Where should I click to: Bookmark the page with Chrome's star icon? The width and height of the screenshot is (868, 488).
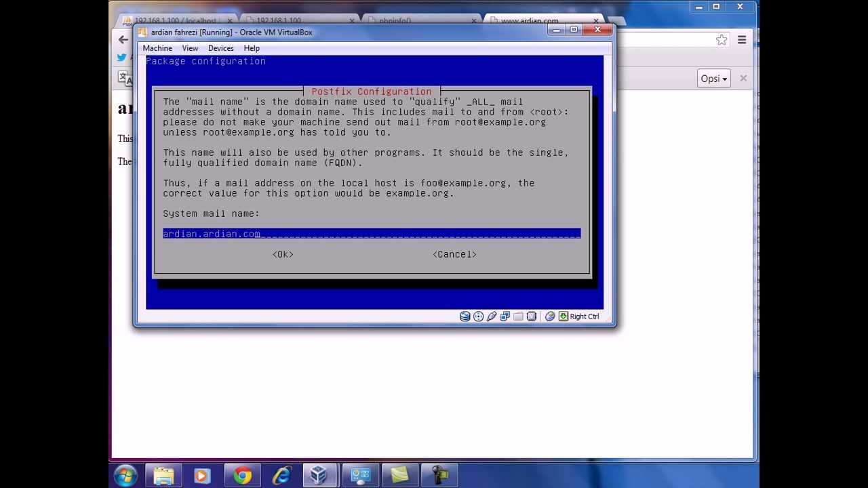coord(722,40)
